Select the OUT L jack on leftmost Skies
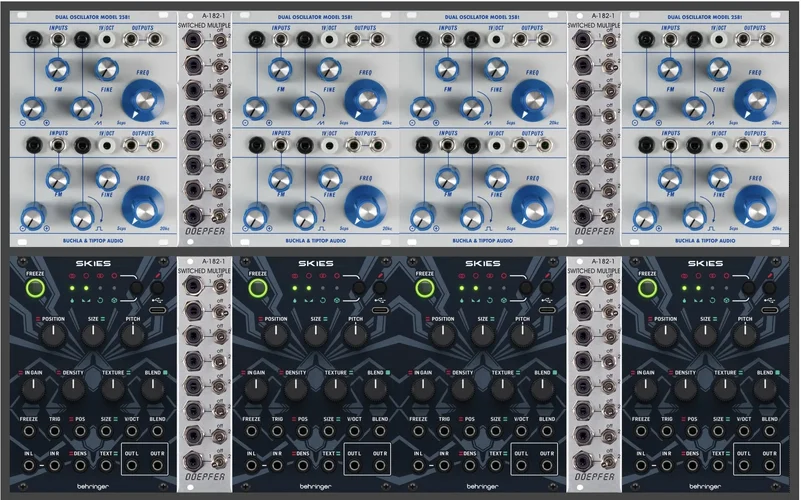This screenshot has height=500, width=801. point(131,465)
